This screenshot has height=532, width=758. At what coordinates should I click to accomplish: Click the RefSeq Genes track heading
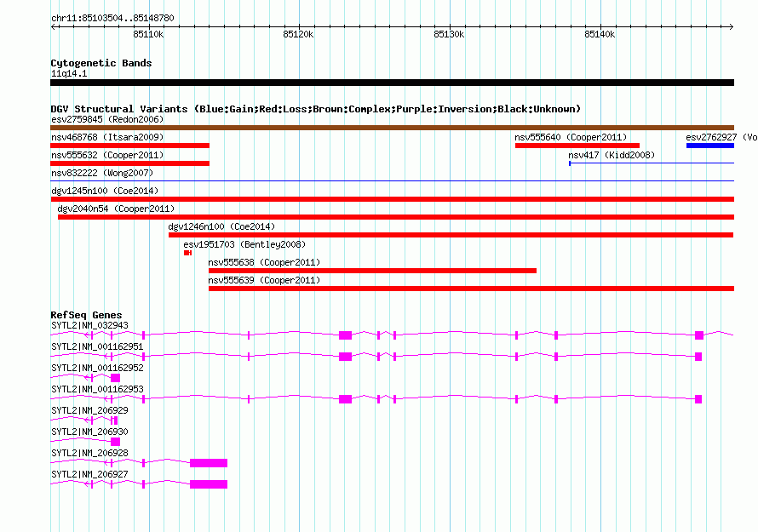coord(86,315)
